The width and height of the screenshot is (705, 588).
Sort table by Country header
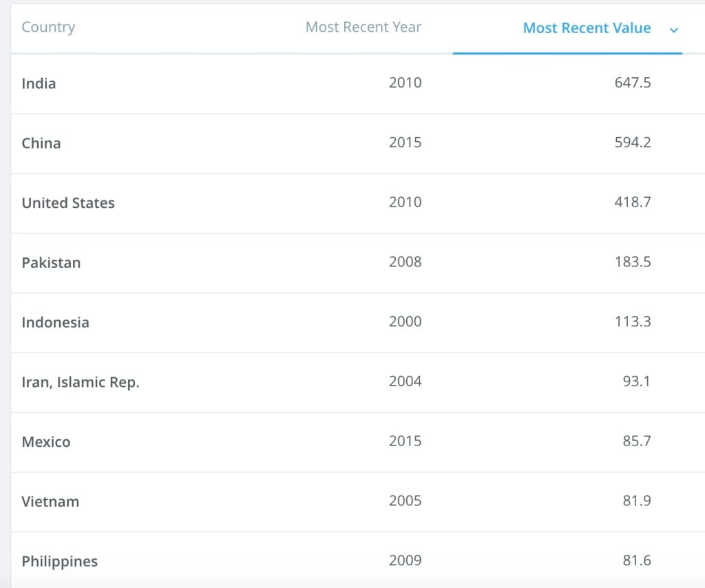click(48, 27)
